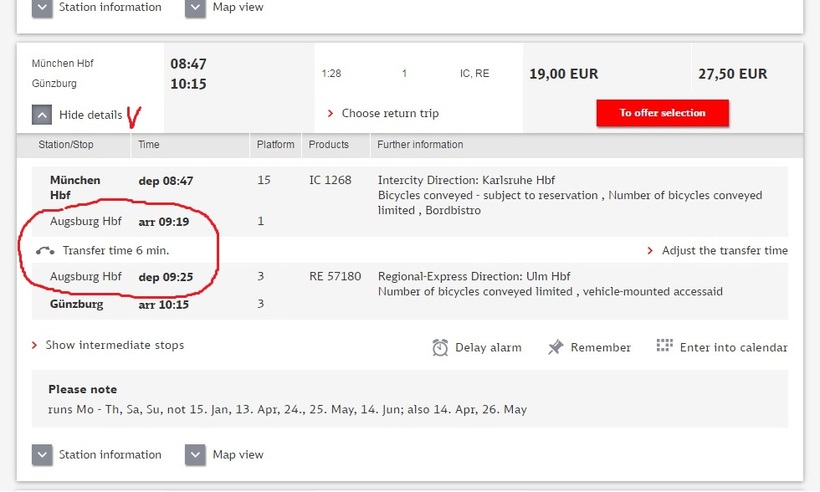Expand top Map view dropdown
The height and width of the screenshot is (492, 820).
[195, 8]
